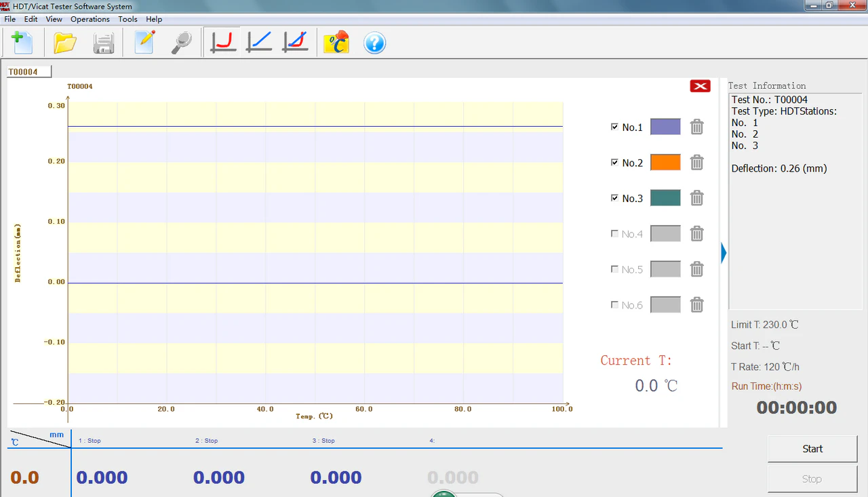Switch to the T00004 tab
Viewport: 868px width, 497px height.
click(28, 72)
